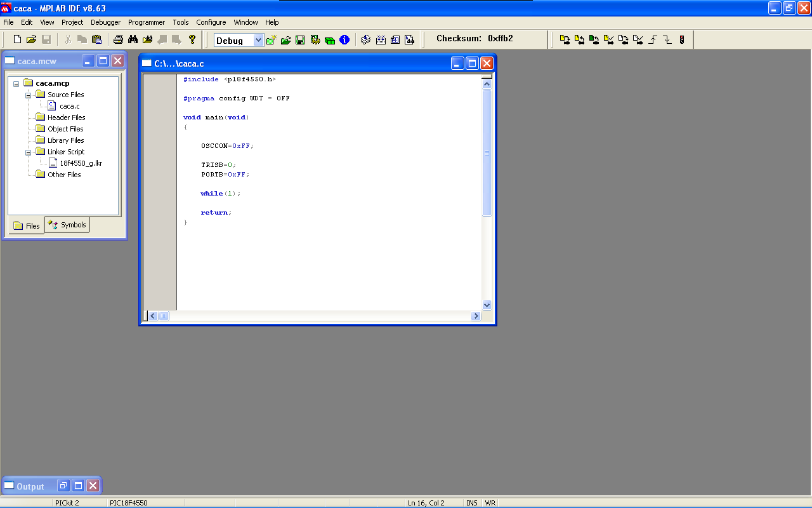Click the editor's horizontal scroll left arrow
The width and height of the screenshot is (812, 508).
point(154,316)
